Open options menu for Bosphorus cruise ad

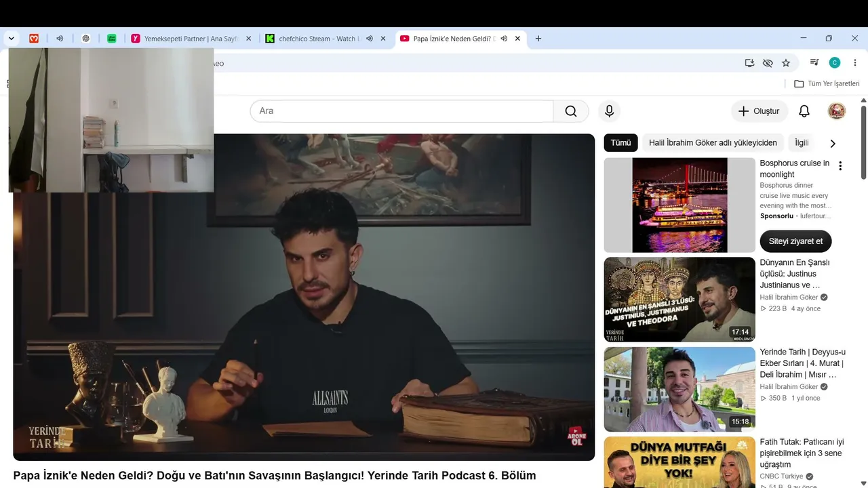[840, 166]
